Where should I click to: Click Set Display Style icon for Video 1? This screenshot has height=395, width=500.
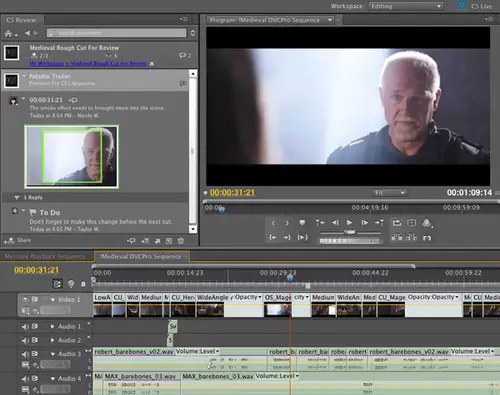coord(25,311)
